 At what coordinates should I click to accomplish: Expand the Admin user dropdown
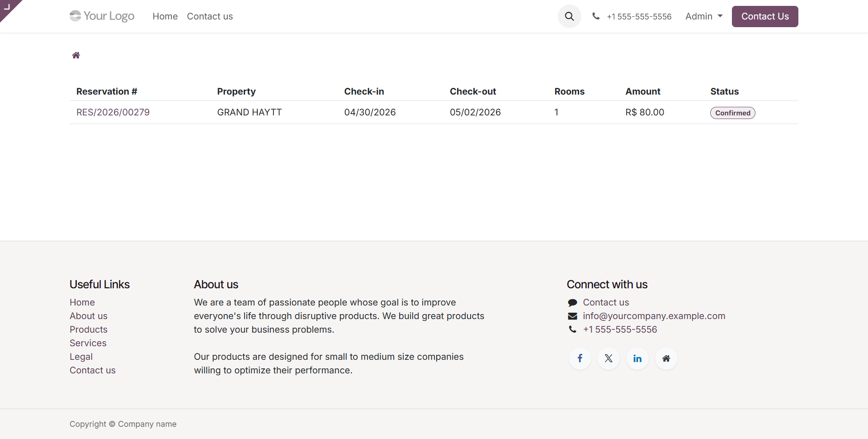[703, 16]
